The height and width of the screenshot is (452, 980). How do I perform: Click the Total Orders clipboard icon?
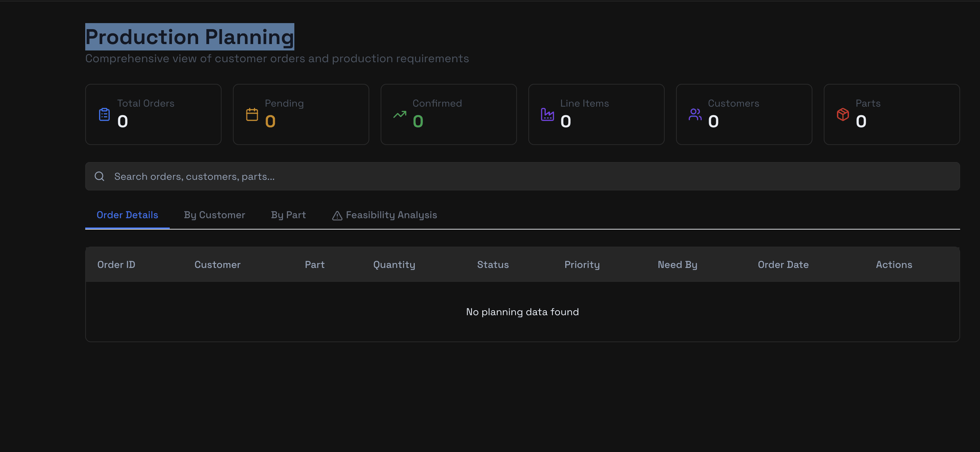pyautogui.click(x=104, y=115)
